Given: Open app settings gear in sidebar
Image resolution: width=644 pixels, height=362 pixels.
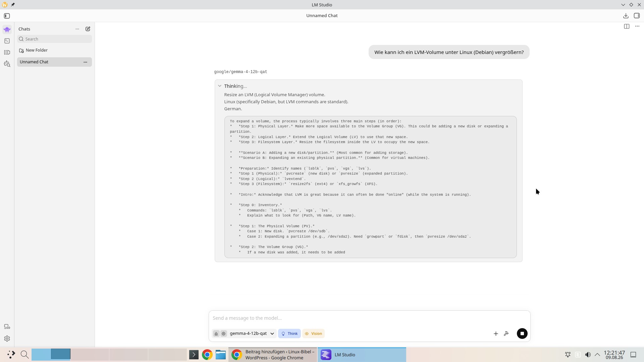Looking at the screenshot, I should (x=7, y=339).
